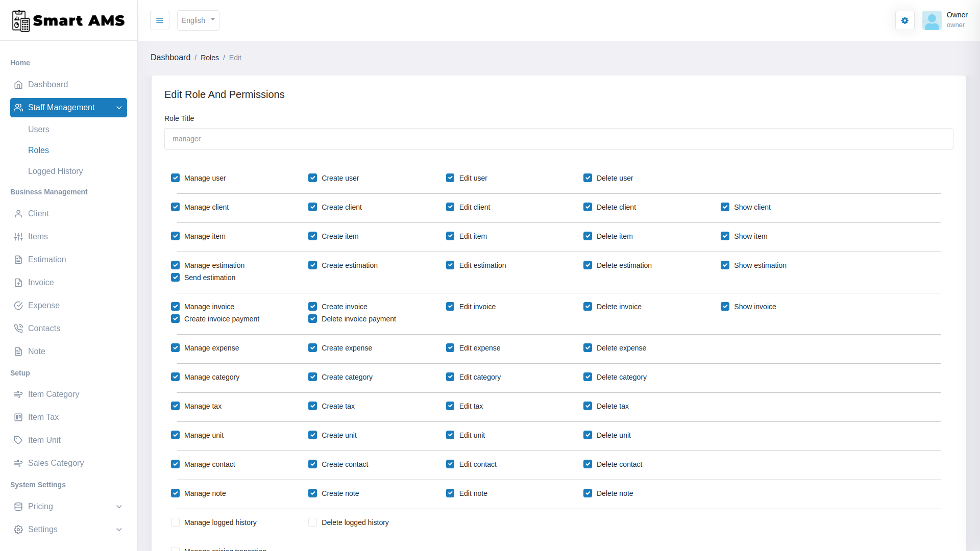This screenshot has width=980, height=551.
Task: Open Invoice from the sidebar icon
Action: [18, 282]
